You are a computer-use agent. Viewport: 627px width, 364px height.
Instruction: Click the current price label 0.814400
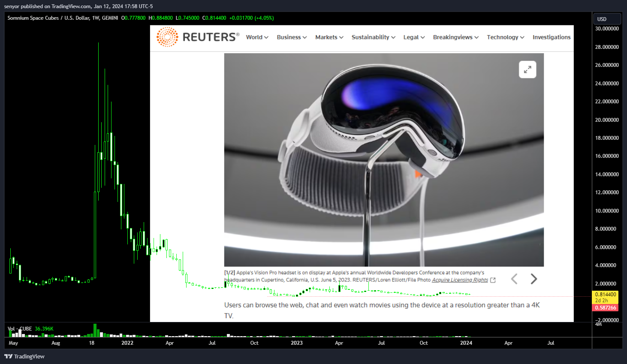click(605, 294)
